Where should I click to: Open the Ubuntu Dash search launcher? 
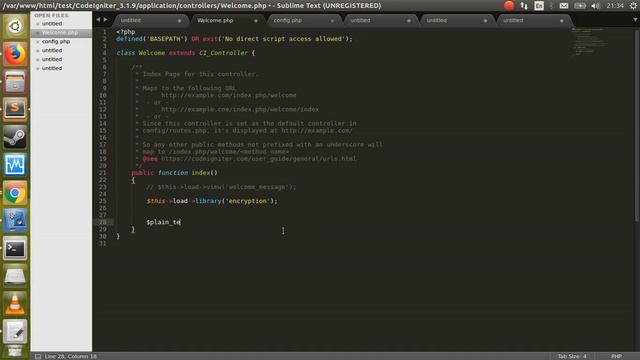[x=15, y=26]
